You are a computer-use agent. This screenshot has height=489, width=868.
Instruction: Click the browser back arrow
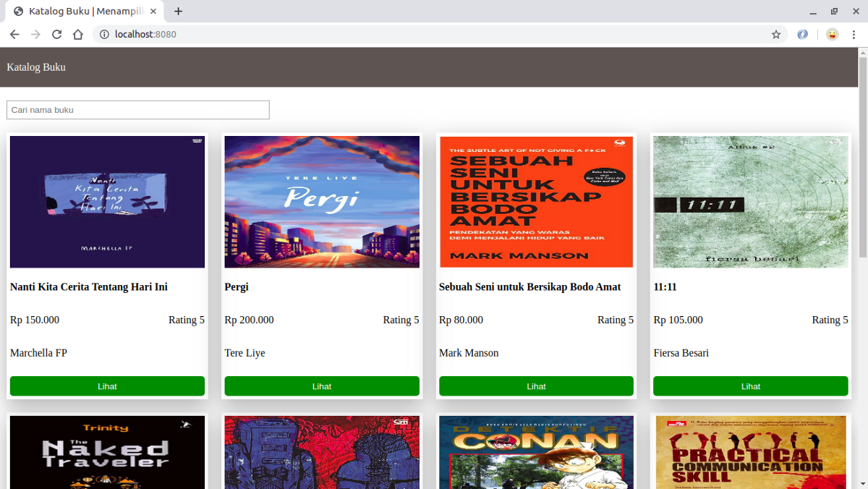(14, 34)
